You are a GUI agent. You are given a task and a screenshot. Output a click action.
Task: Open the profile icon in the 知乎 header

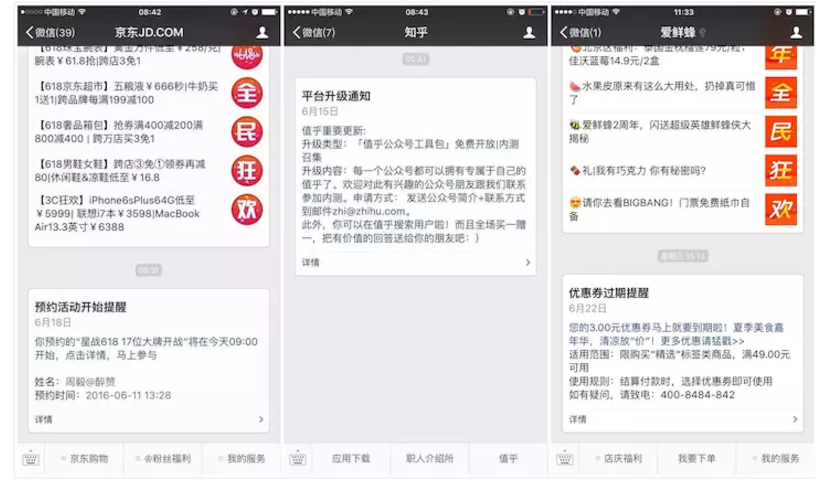pyautogui.click(x=529, y=32)
